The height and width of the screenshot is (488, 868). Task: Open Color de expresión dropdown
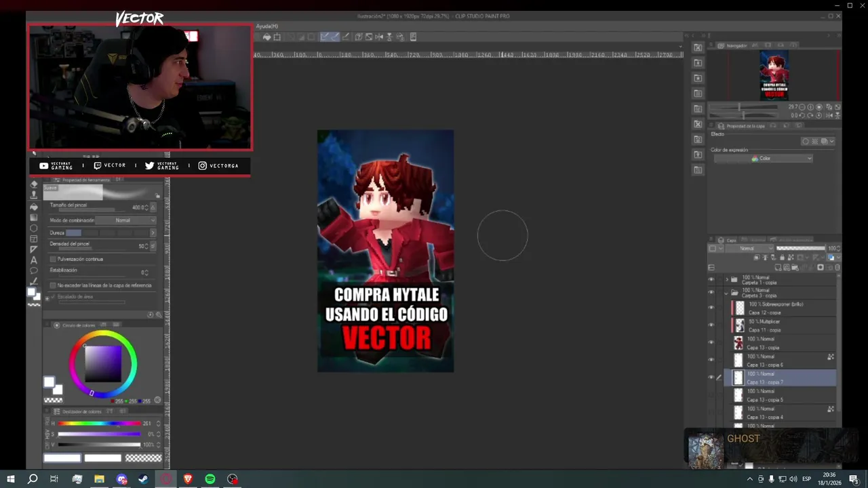pos(763,159)
